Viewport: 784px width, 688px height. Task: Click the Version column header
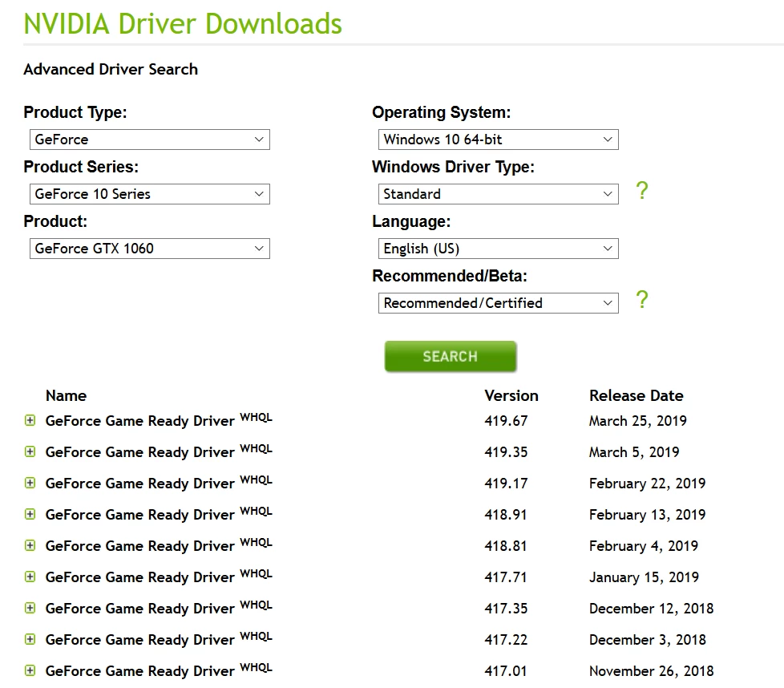(x=511, y=395)
